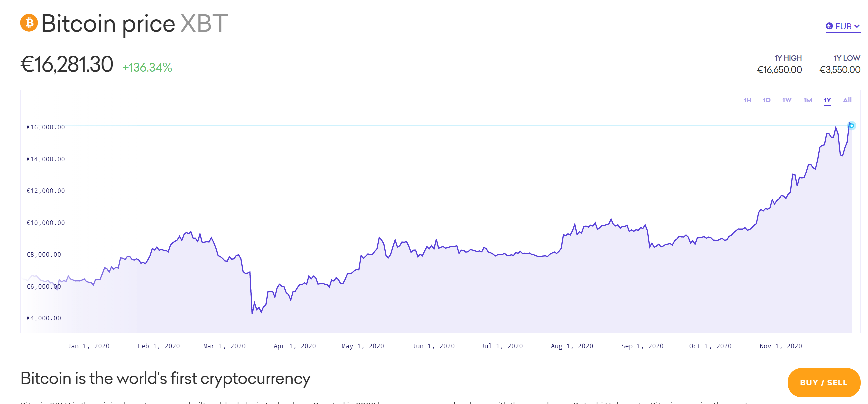The image size is (868, 404).
Task: Open the EUR currency dropdown
Action: click(843, 26)
